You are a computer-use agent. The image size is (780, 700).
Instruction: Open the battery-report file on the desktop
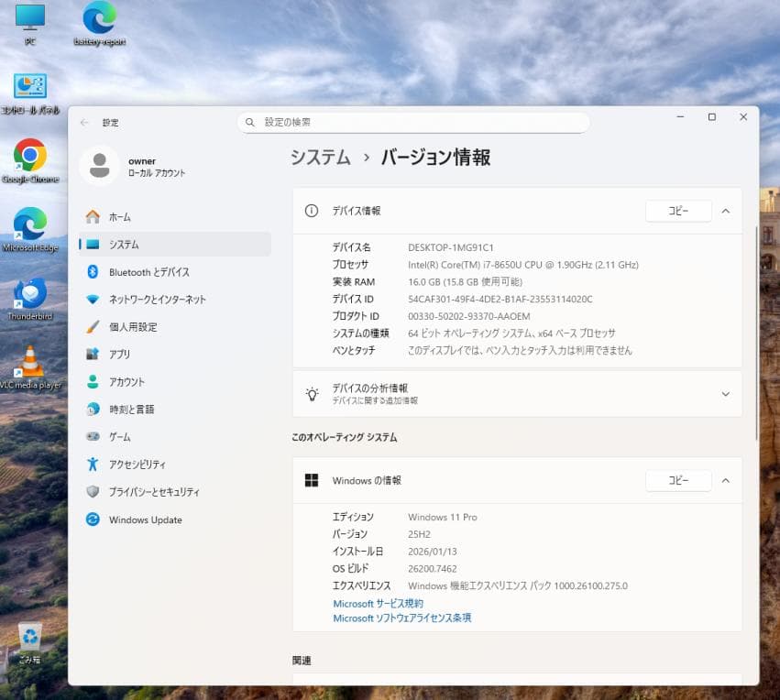click(x=100, y=23)
